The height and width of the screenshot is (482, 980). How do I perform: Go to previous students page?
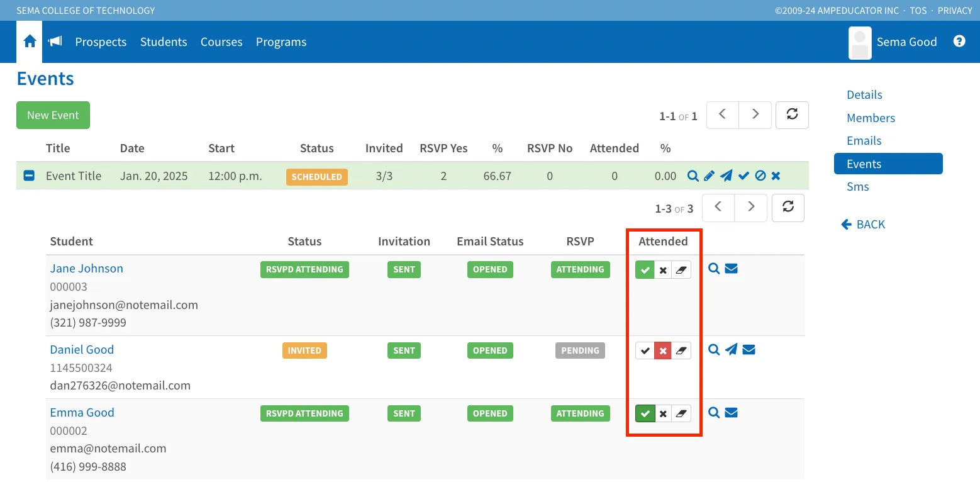click(718, 208)
